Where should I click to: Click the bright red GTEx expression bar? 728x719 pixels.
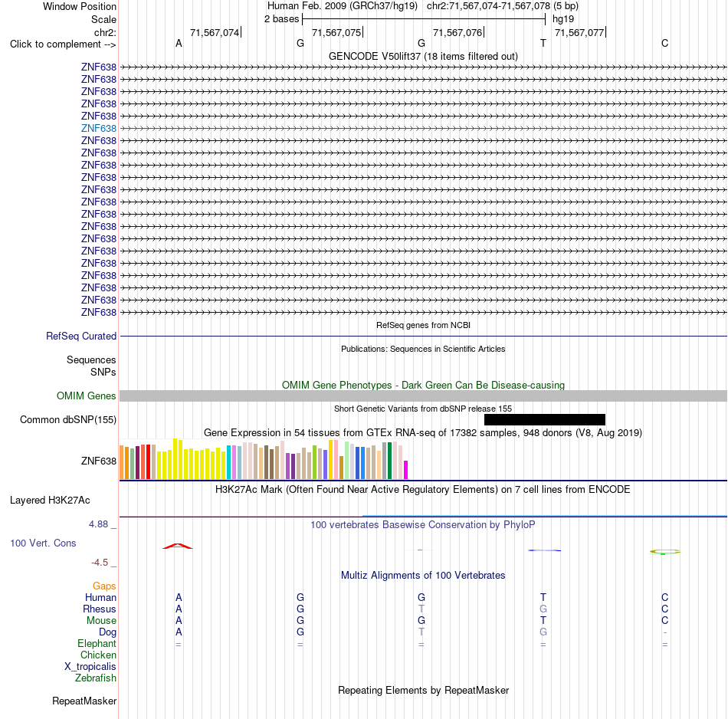coord(148,461)
